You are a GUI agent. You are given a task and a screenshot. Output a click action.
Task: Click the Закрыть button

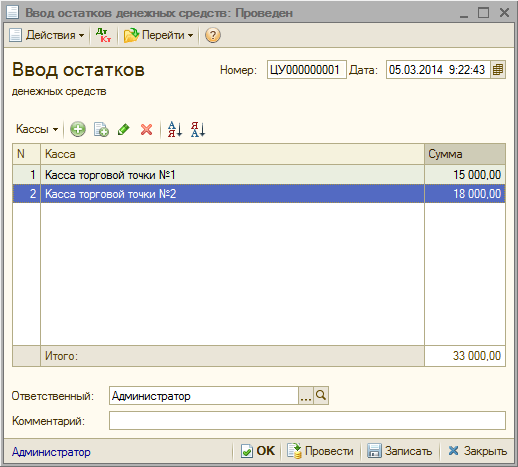pos(477,451)
